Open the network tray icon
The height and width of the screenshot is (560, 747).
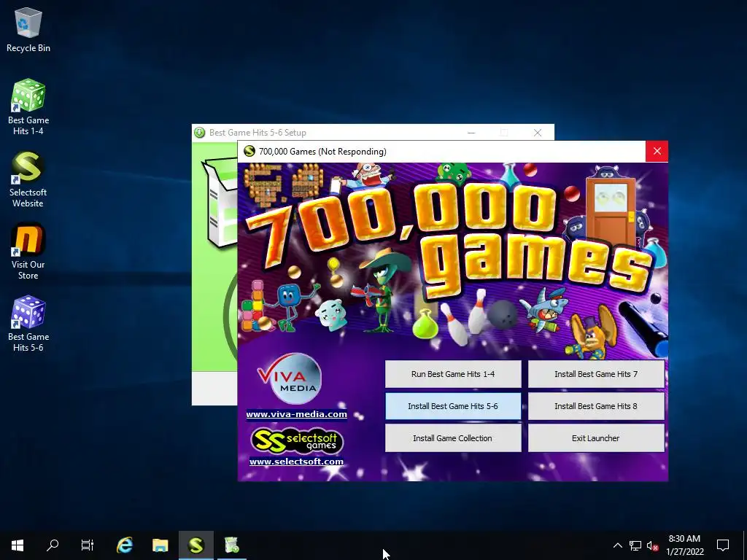pos(635,545)
